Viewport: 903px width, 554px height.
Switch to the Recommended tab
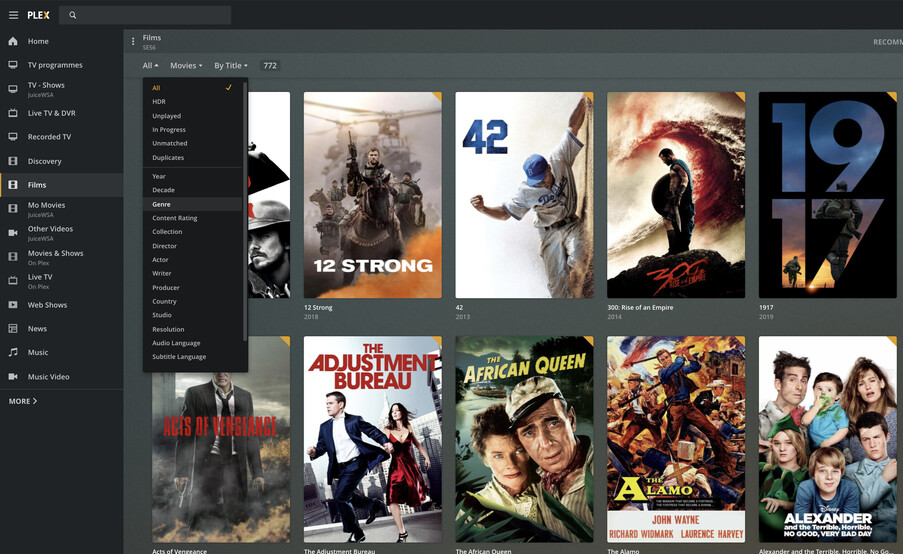tap(887, 42)
